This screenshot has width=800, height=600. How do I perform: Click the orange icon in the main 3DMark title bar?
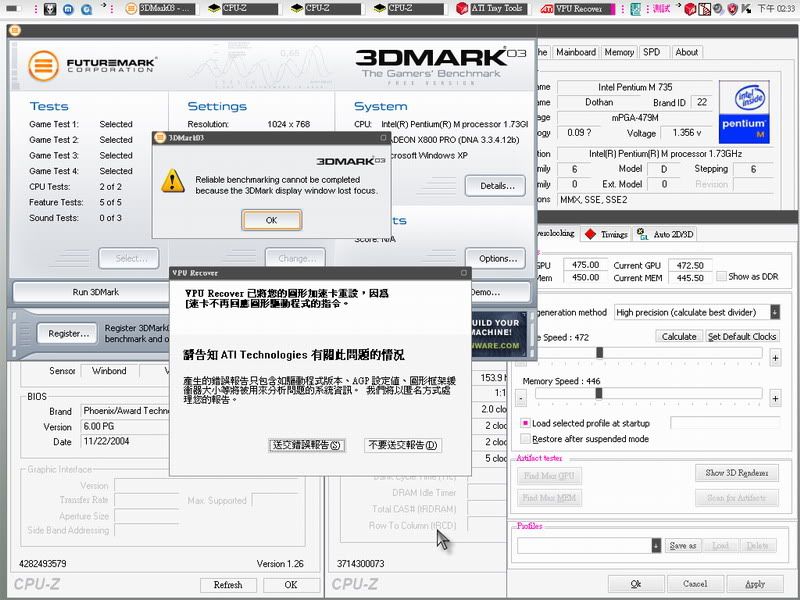coord(15,31)
